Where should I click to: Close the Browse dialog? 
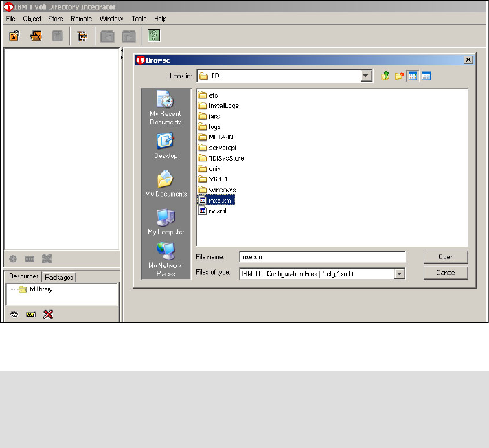468,60
